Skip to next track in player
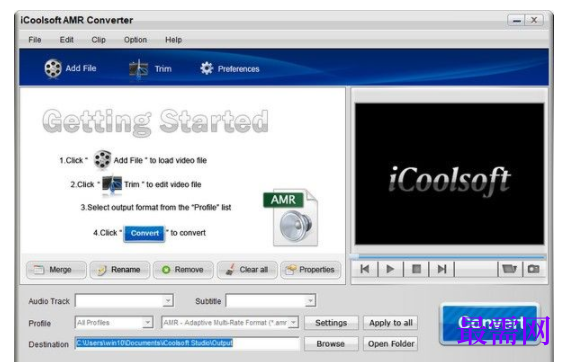 tap(442, 269)
